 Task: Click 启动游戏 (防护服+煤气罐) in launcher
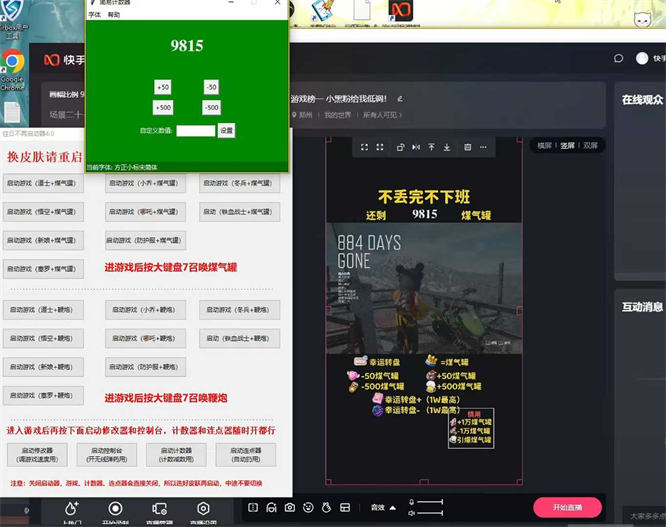145,240
